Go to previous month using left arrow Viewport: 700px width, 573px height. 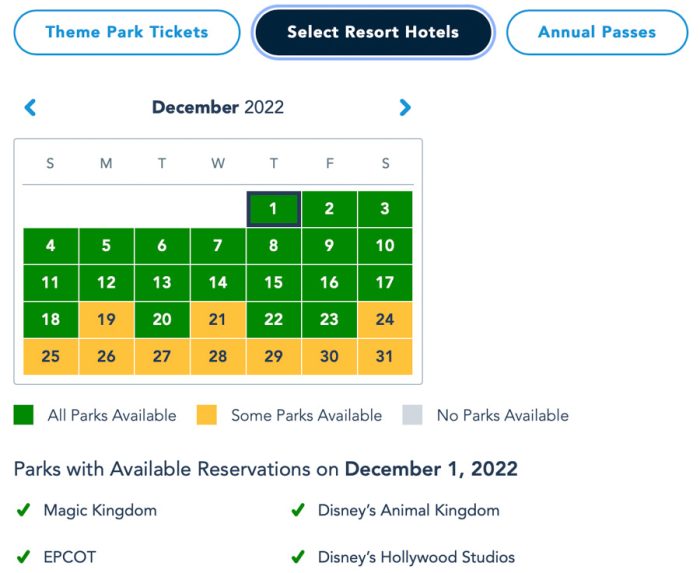click(30, 108)
